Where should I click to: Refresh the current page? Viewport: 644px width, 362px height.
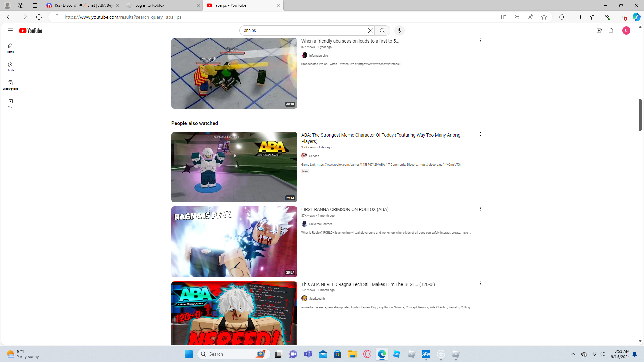[x=39, y=17]
